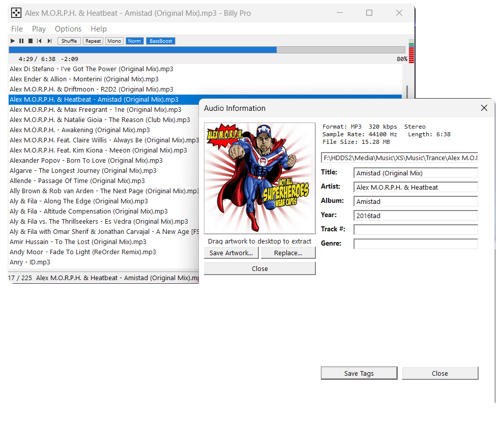Click the Save Tags button
The width and height of the screenshot is (504, 423).
tap(359, 373)
